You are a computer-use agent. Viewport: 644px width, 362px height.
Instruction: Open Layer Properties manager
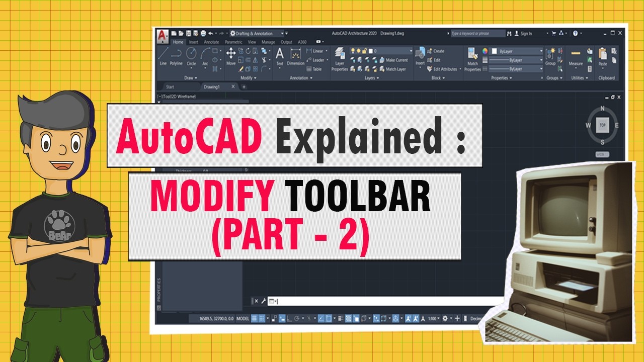point(340,59)
